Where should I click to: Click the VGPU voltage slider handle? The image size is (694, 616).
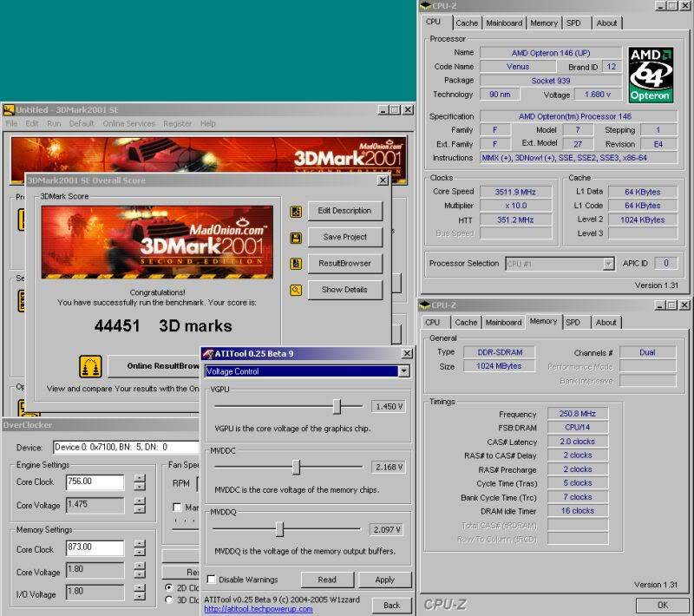pyautogui.click(x=337, y=406)
